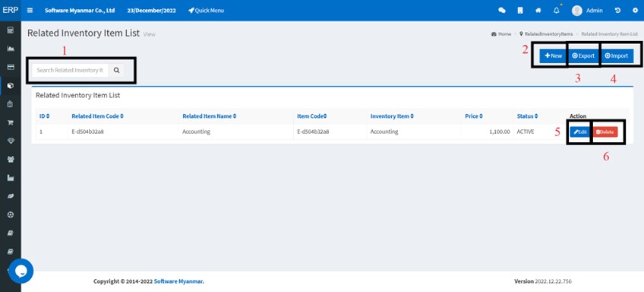Open the users group icon in sidebar

[x=11, y=160]
